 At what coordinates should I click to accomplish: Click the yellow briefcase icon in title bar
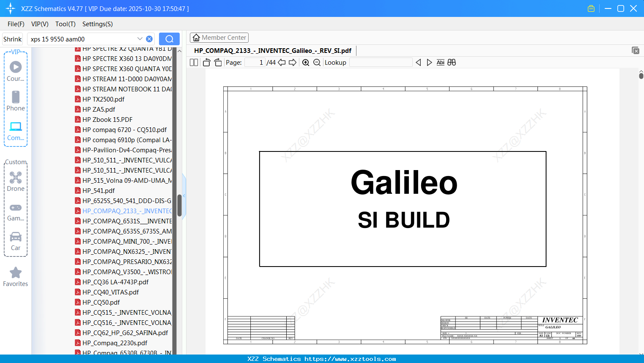coord(591,8)
